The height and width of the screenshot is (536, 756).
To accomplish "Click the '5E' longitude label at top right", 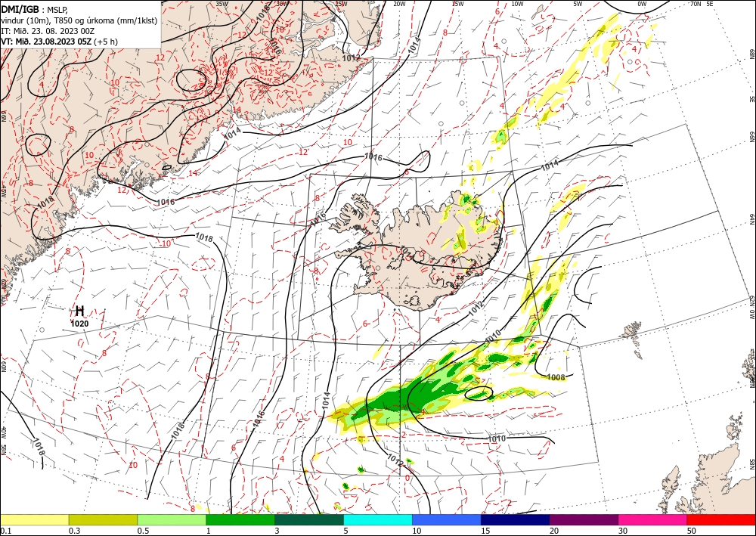I will pyautogui.click(x=710, y=4).
